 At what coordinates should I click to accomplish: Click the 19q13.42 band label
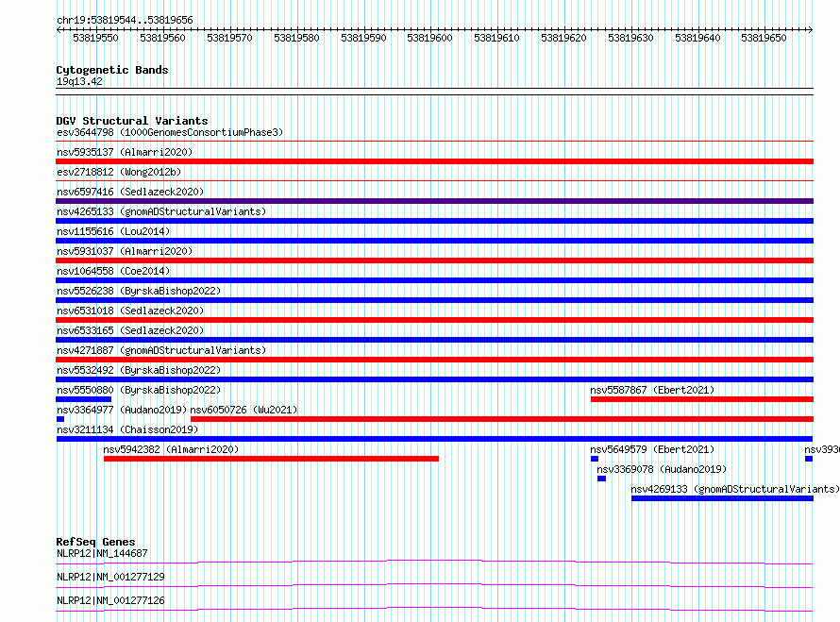(x=79, y=81)
